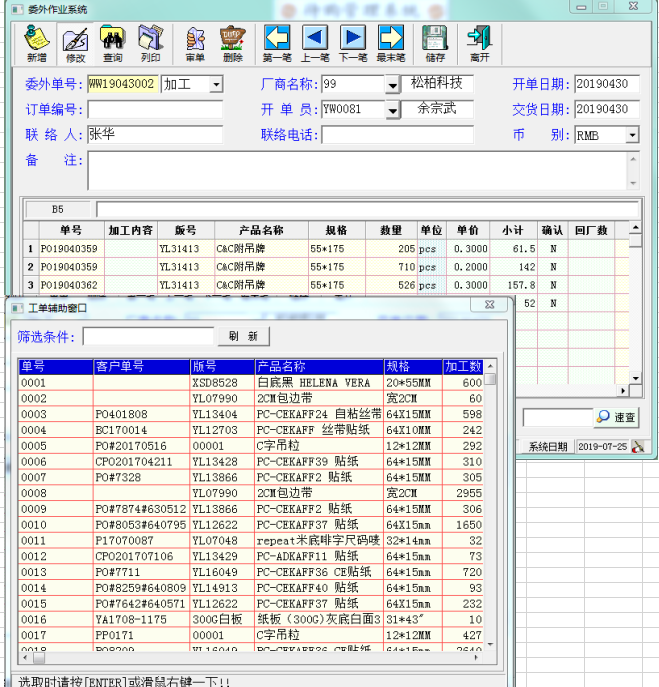Click the 确认 column header
Screen dimensions: 659x687
(552, 230)
